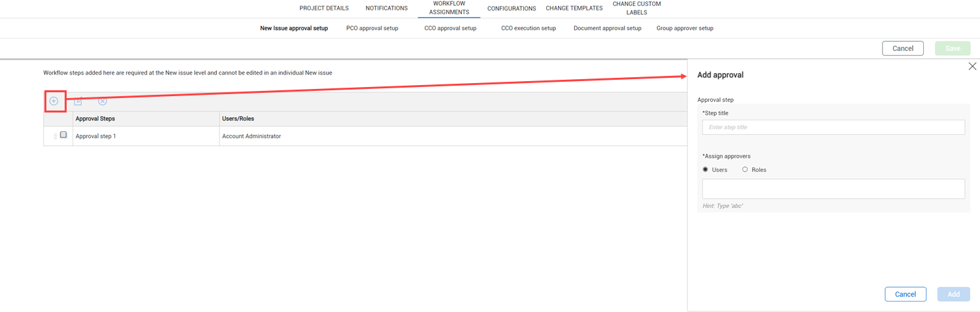
Task: Click the Account Administrator cell
Action: coord(453,136)
